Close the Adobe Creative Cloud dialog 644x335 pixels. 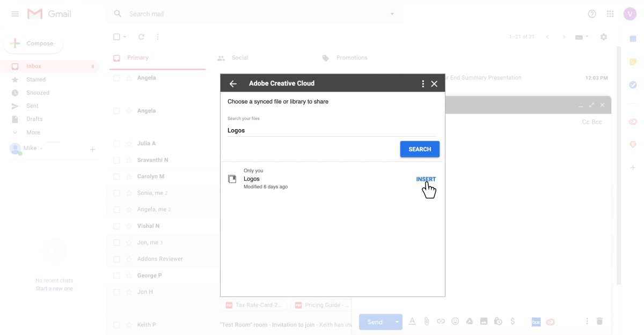pos(435,84)
